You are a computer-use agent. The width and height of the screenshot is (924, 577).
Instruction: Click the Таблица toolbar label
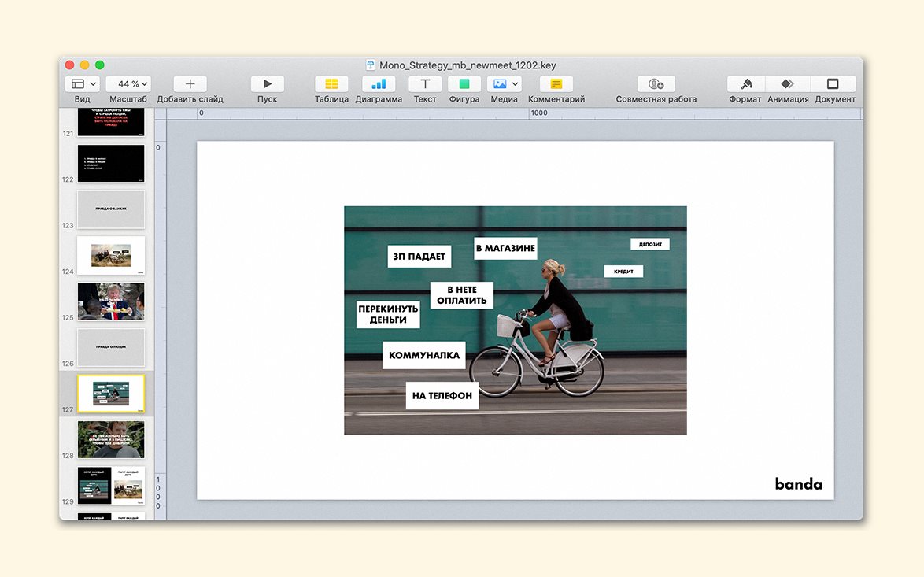pos(331,99)
